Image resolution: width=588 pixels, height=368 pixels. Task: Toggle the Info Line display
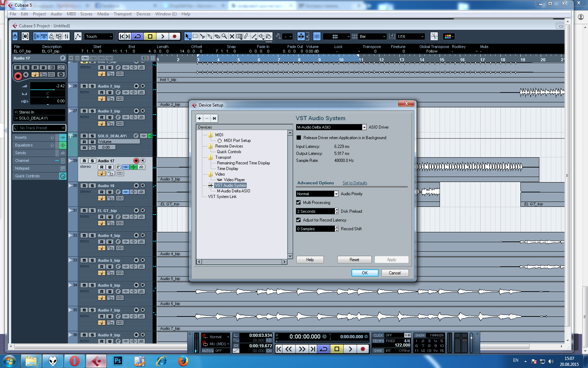pos(44,36)
